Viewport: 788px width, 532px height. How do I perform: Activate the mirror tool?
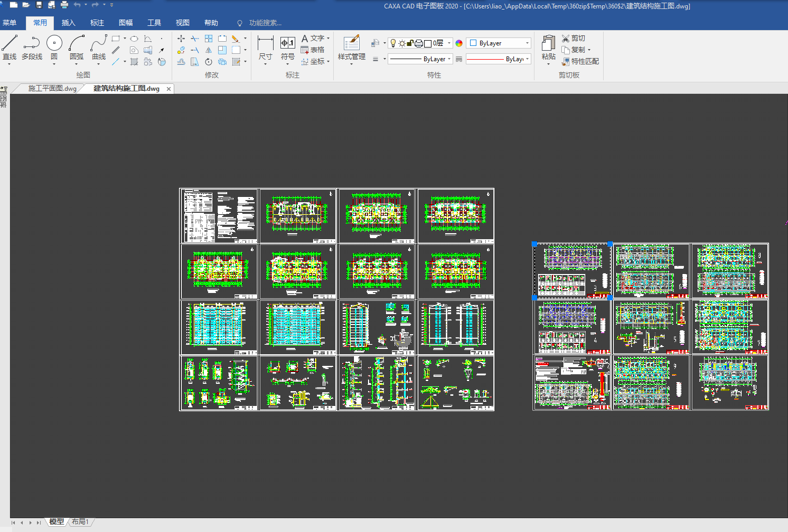(209, 50)
